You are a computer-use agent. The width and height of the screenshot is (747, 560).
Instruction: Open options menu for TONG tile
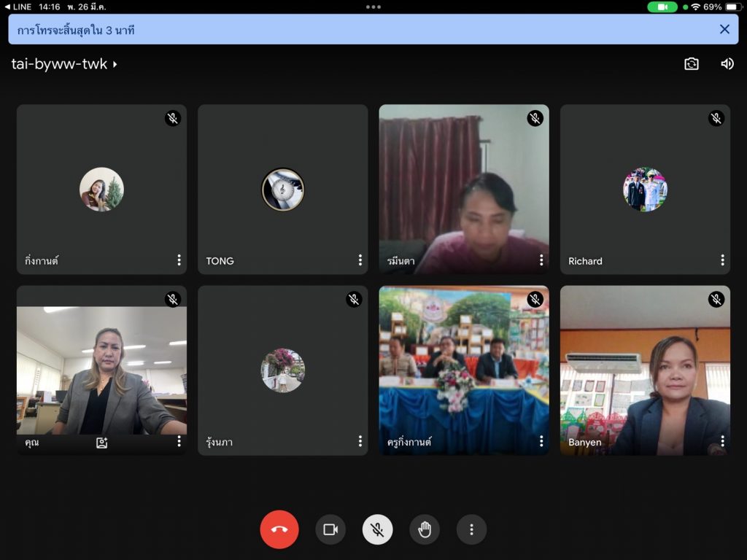tap(360, 260)
